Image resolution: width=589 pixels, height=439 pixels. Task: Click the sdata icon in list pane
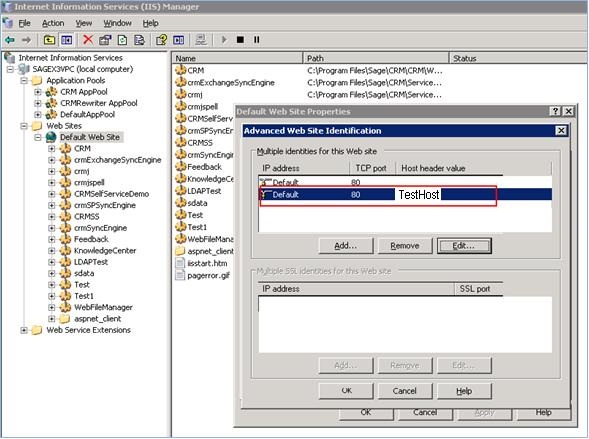pyautogui.click(x=181, y=203)
